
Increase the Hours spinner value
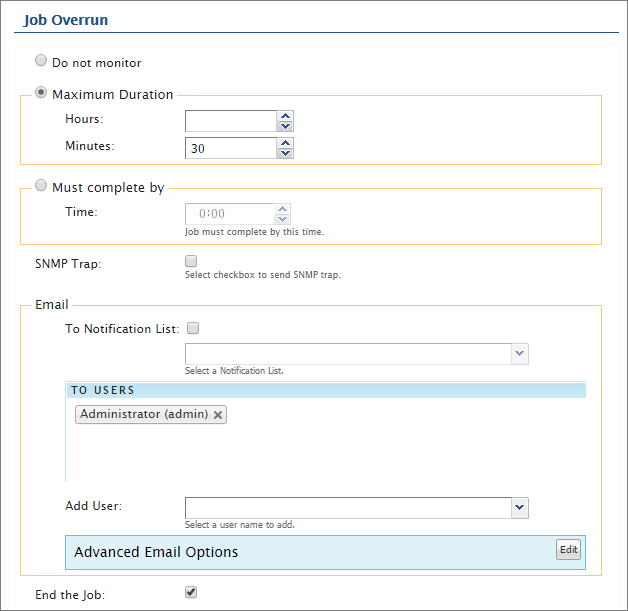[x=286, y=116]
